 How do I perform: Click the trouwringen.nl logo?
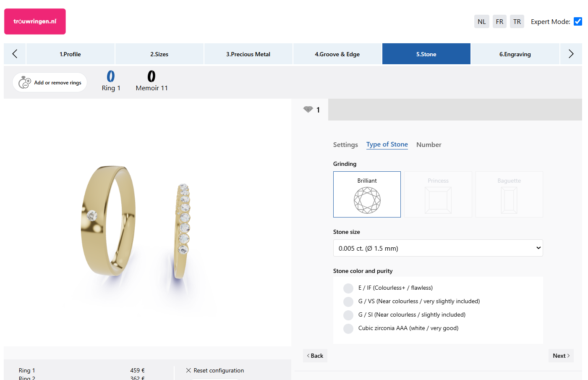34,21
